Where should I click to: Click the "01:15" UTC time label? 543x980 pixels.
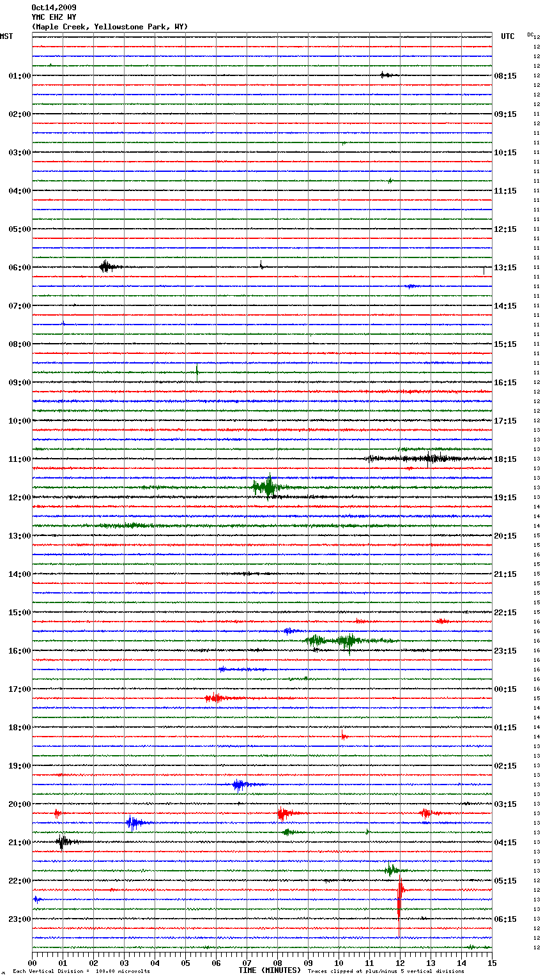tap(505, 728)
